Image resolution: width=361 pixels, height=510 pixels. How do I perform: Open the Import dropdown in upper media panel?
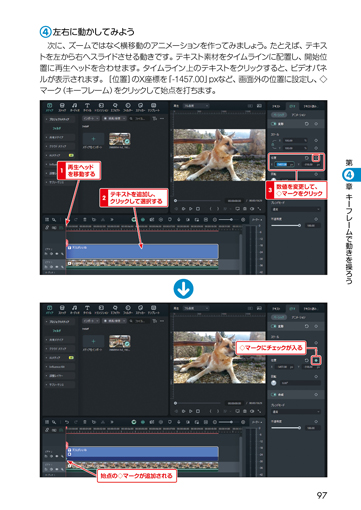point(91,118)
